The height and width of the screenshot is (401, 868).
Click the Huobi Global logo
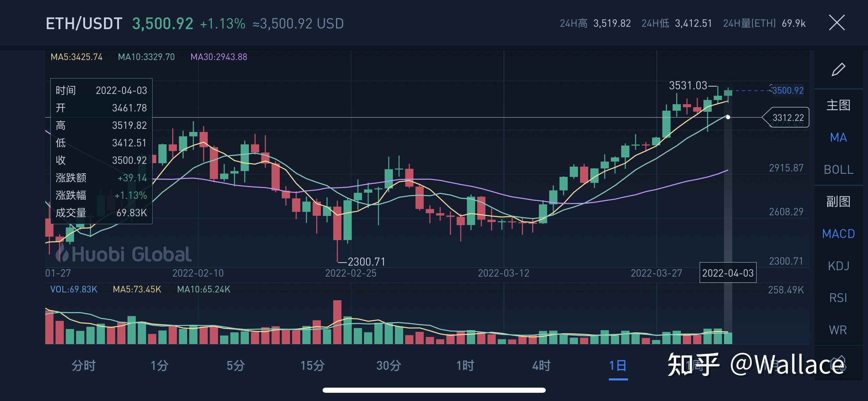(122, 254)
